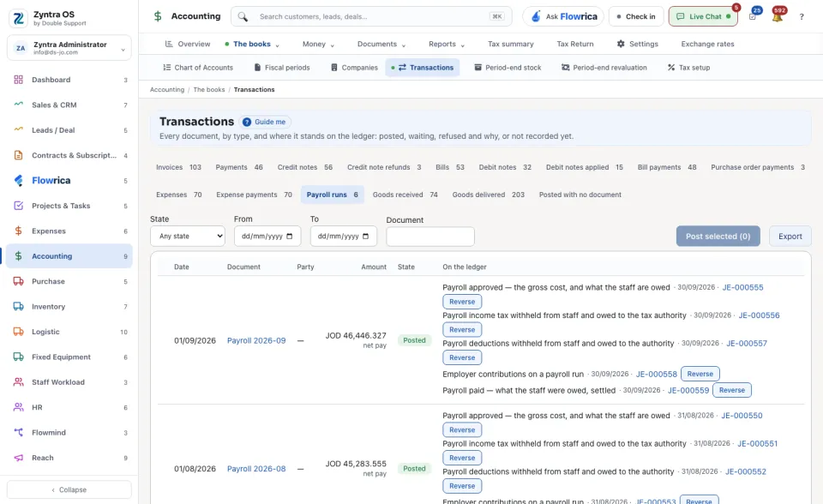Select the Bill payments transaction type
The width and height of the screenshot is (823, 504).
[x=667, y=167]
